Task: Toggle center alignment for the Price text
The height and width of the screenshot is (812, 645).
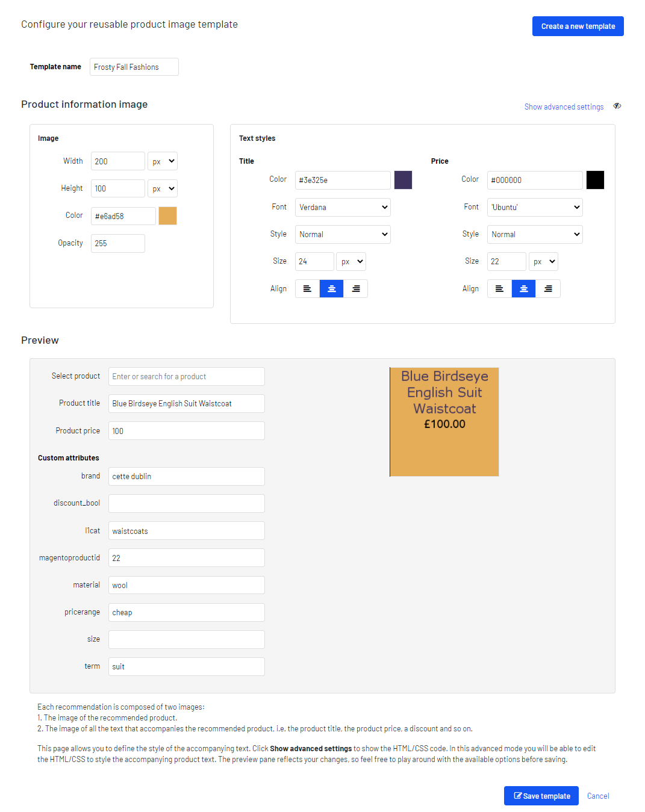Action: pos(523,288)
